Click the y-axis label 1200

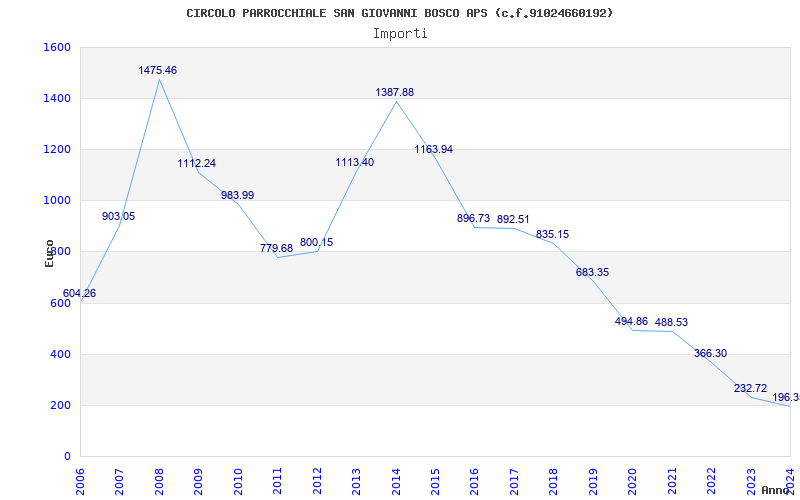point(57,149)
